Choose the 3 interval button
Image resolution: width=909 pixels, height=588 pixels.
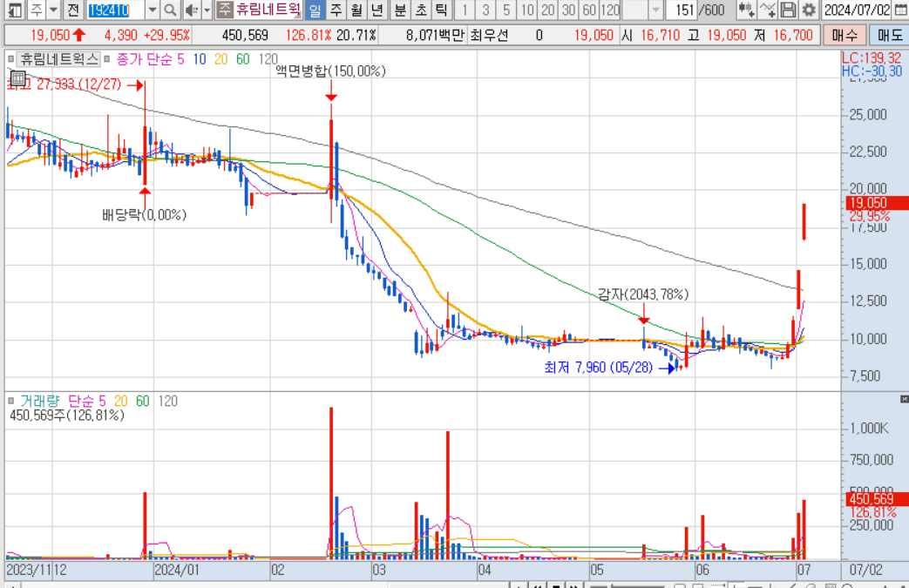coord(485,10)
